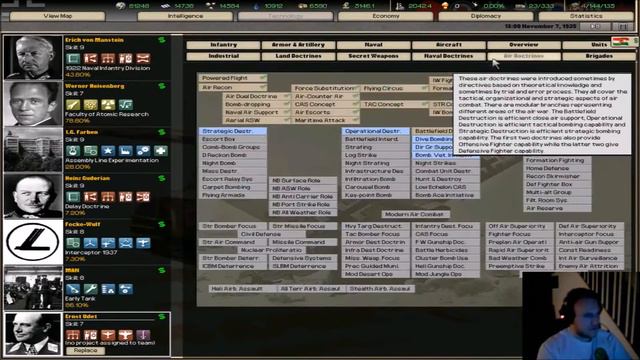Click the nuclear explosion icon in top bar

point(445,6)
